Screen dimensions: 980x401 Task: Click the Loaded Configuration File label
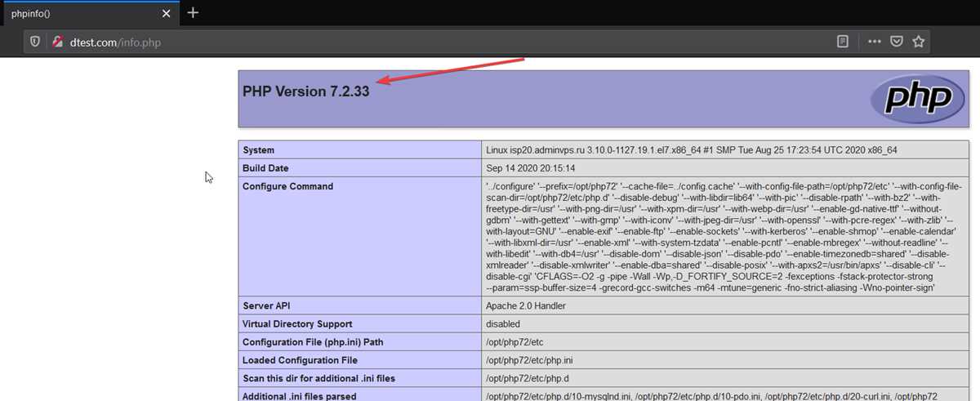pyautogui.click(x=300, y=360)
